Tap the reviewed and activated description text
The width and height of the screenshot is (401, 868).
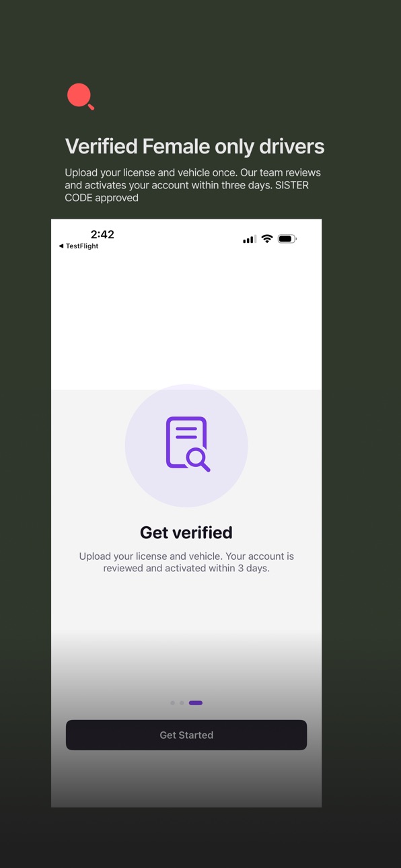click(x=186, y=562)
